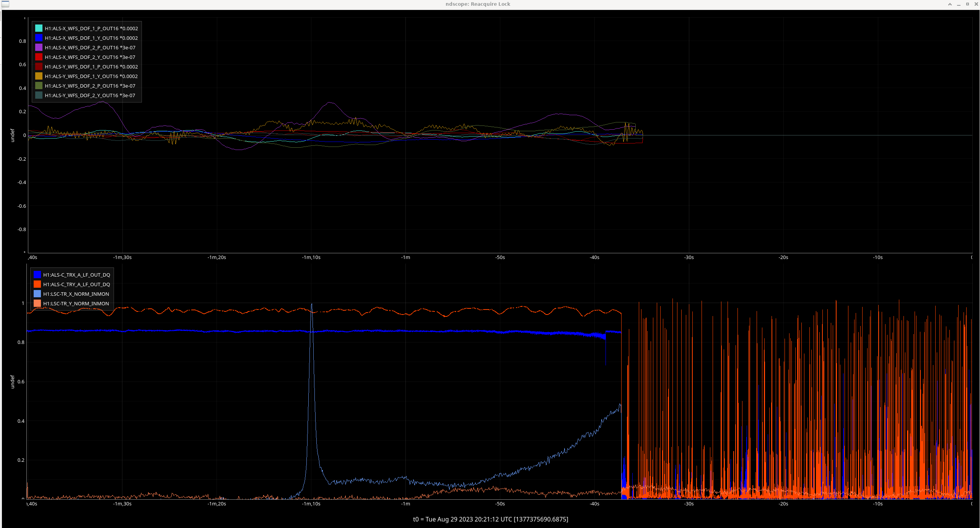Click the keep-above arrow button in title bar
This screenshot has height=528, width=980.
click(x=950, y=4)
